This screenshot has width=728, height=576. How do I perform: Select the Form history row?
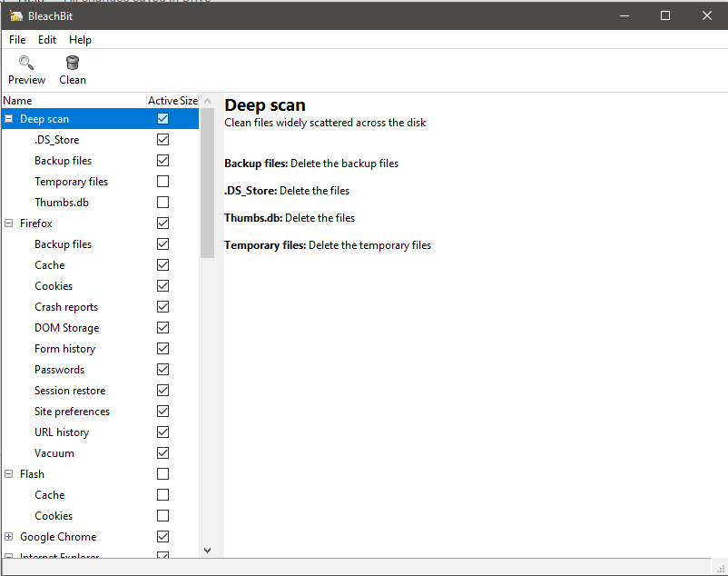[100, 349]
